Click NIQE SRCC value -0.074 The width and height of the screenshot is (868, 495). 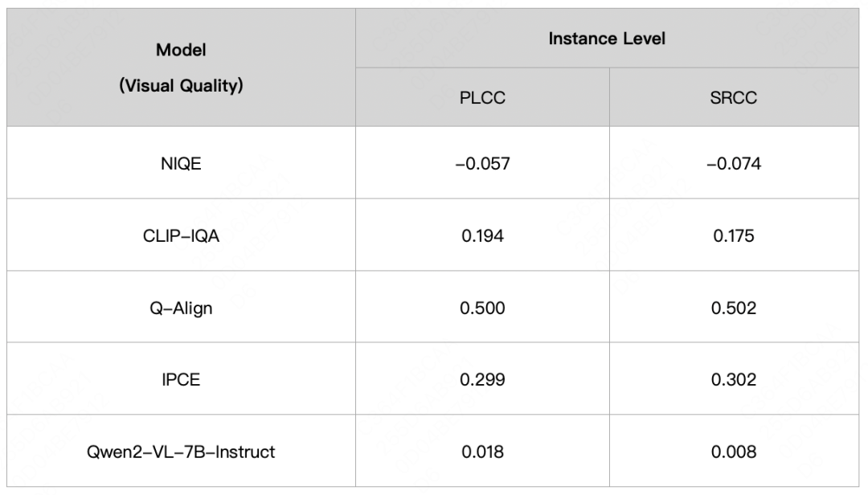coord(734,163)
